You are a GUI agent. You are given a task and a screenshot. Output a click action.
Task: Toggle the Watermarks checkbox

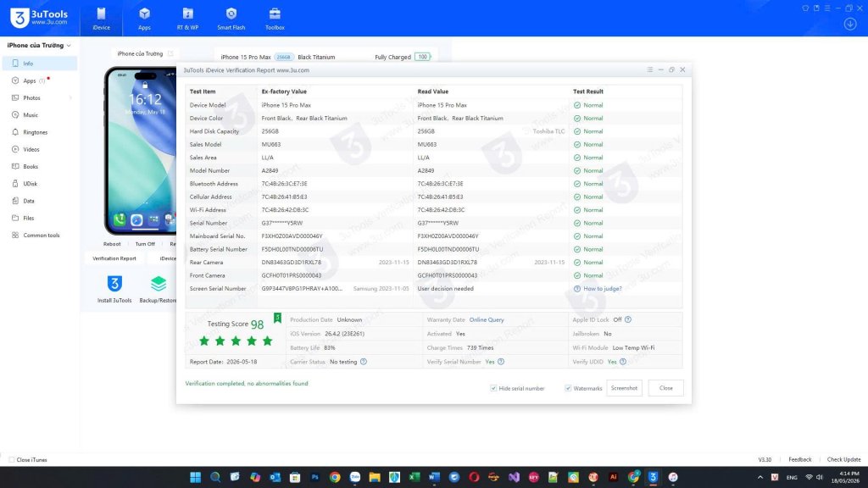(568, 388)
